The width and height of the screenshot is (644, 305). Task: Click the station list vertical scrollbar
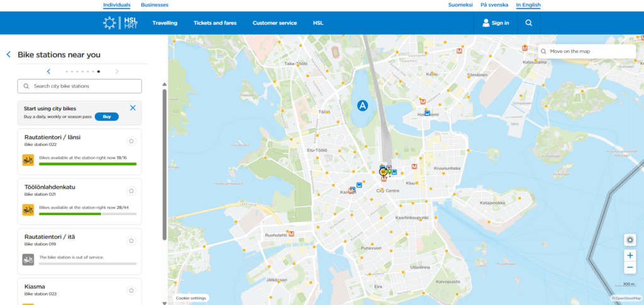pyautogui.click(x=165, y=164)
